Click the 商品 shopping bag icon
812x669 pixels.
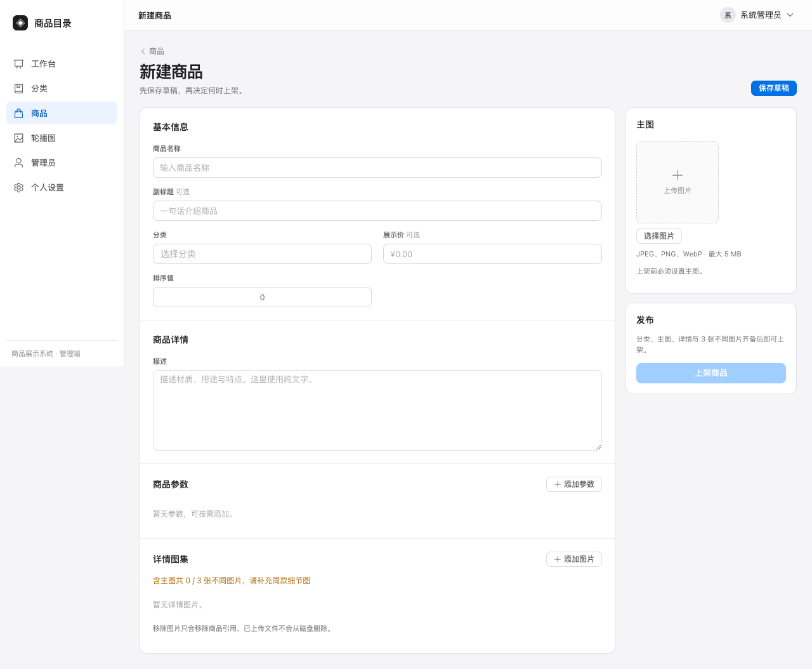pyautogui.click(x=19, y=114)
